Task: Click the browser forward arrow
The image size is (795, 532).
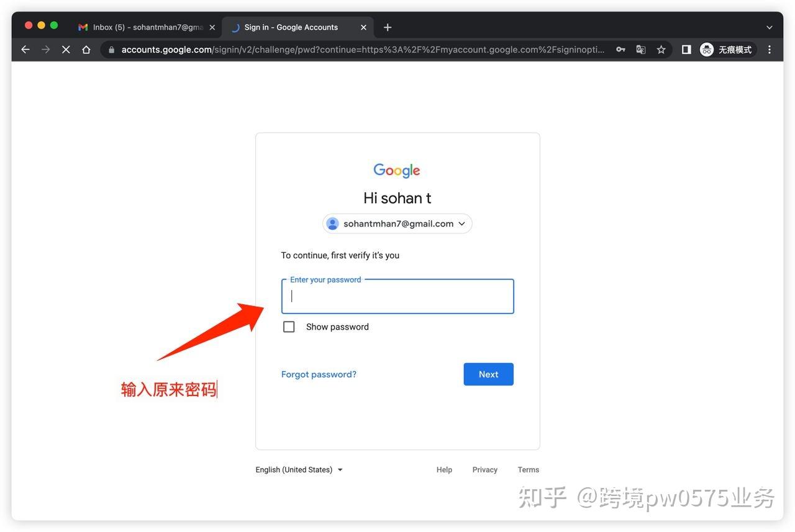Action: (x=45, y=49)
